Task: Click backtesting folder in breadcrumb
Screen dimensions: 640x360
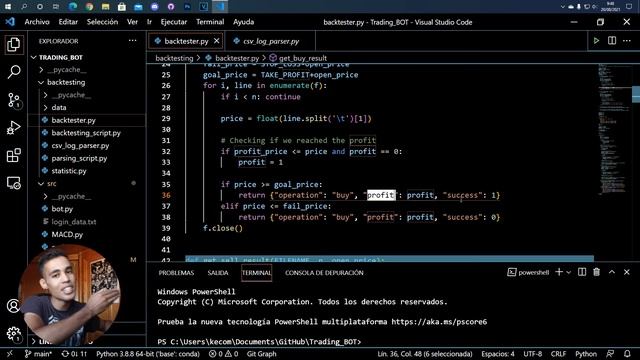Action: point(174,58)
